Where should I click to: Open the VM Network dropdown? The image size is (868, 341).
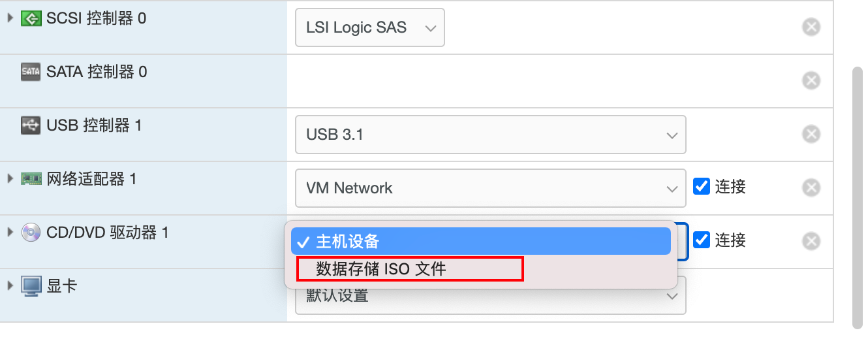490,188
